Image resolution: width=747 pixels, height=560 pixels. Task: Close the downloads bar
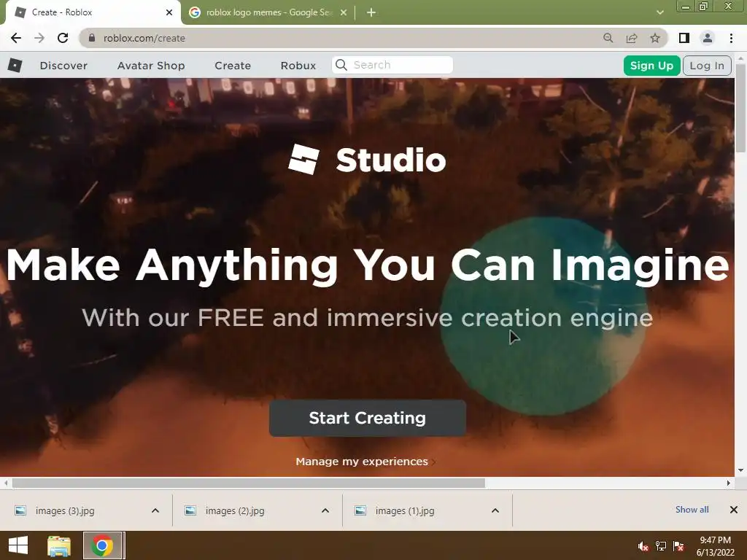(734, 510)
